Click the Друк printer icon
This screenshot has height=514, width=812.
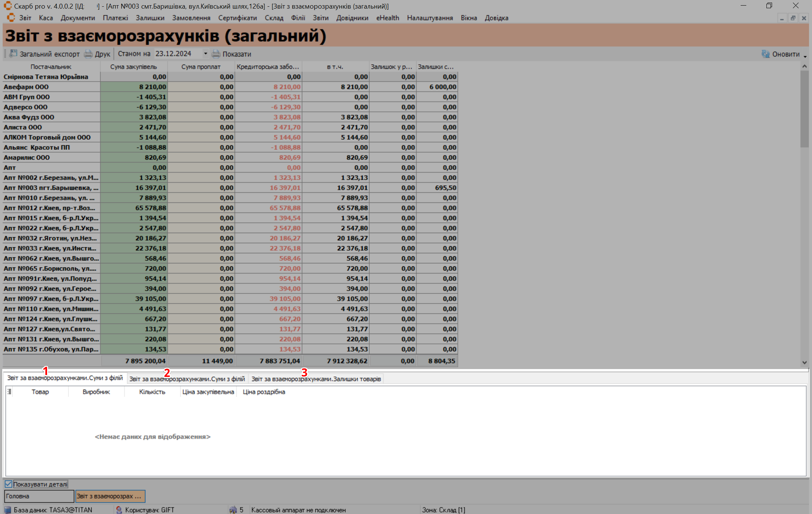pos(89,54)
